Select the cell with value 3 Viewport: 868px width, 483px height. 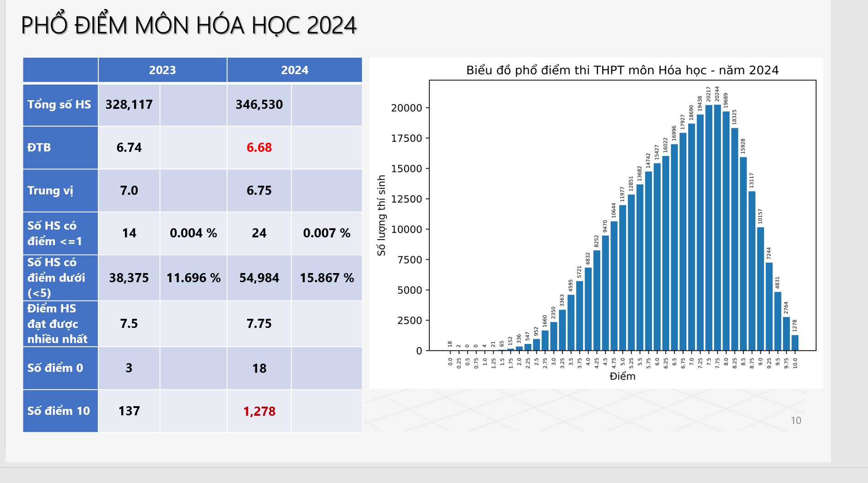pos(129,368)
